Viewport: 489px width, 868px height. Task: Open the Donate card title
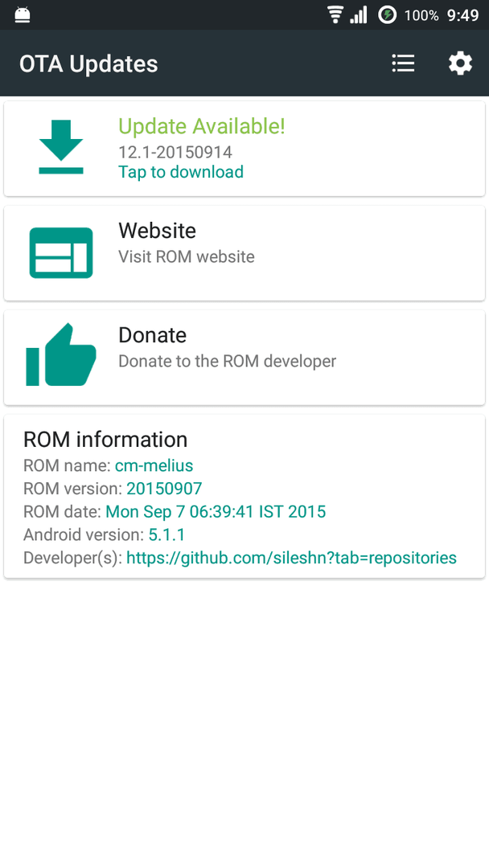coord(152,335)
